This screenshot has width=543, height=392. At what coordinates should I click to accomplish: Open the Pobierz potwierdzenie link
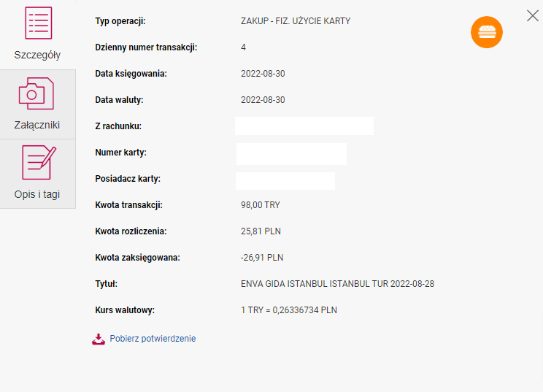pos(153,338)
